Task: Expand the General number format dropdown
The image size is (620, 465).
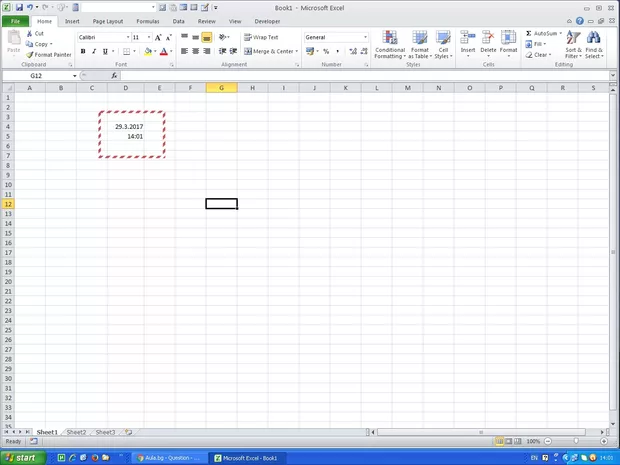Action: [x=366, y=37]
